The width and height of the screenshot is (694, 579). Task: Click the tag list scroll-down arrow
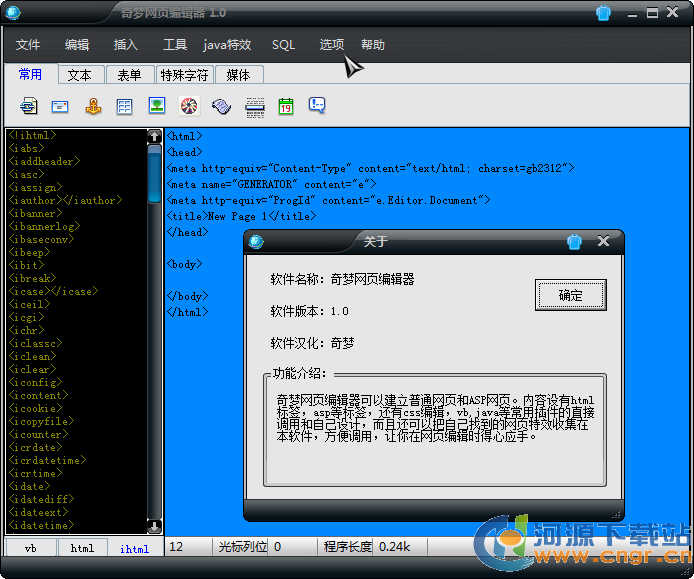pos(154,527)
